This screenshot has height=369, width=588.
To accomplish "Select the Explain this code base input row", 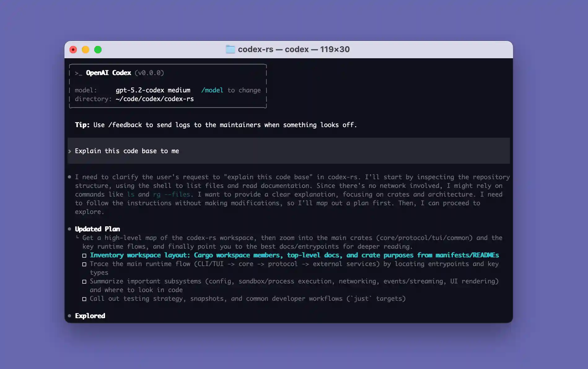I will 127,151.
